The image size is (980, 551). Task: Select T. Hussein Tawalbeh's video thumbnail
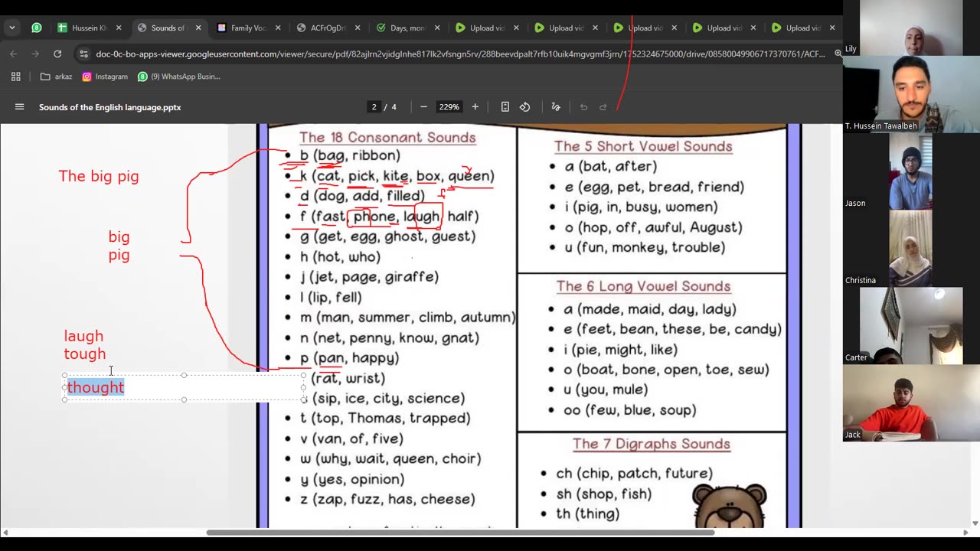click(911, 94)
